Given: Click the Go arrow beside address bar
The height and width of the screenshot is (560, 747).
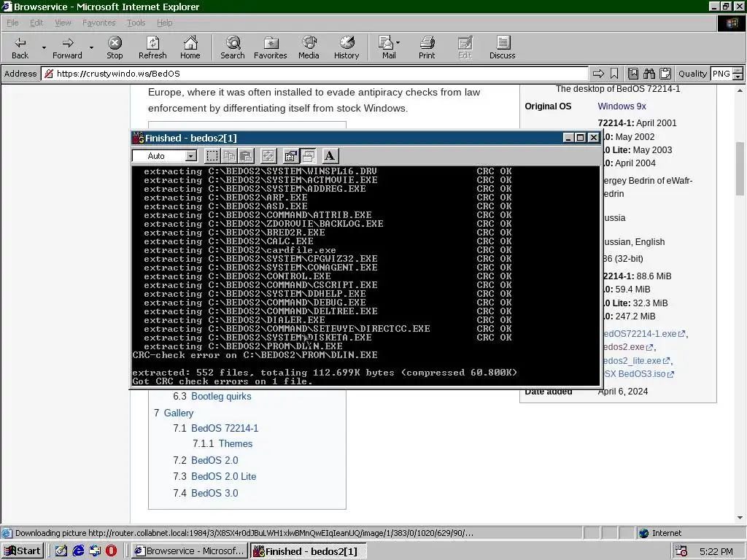Looking at the screenshot, I should click(x=598, y=74).
